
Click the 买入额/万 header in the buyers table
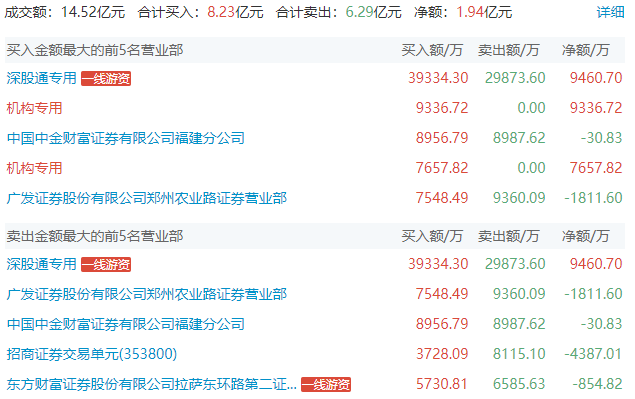432,50
